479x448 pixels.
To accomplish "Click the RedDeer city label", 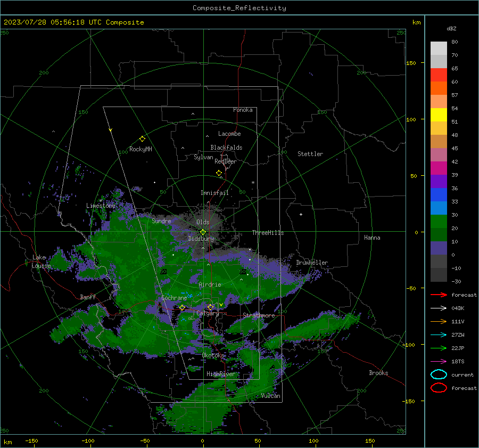I will (226, 161).
